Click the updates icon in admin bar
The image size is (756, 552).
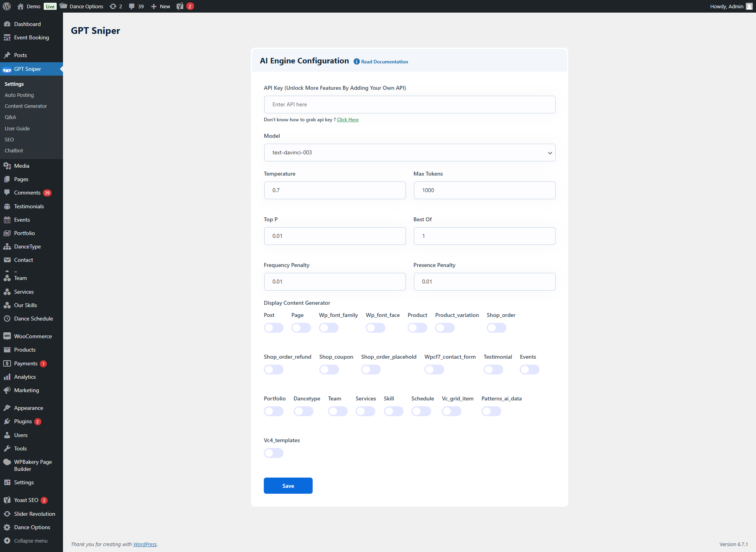pyautogui.click(x=113, y=6)
